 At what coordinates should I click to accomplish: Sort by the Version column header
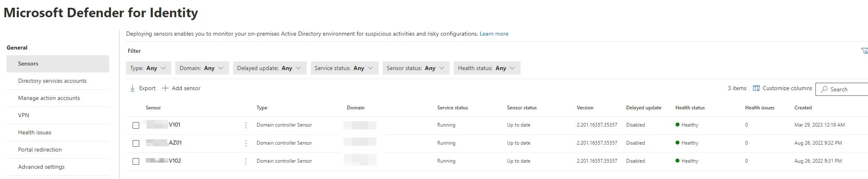tap(585, 108)
